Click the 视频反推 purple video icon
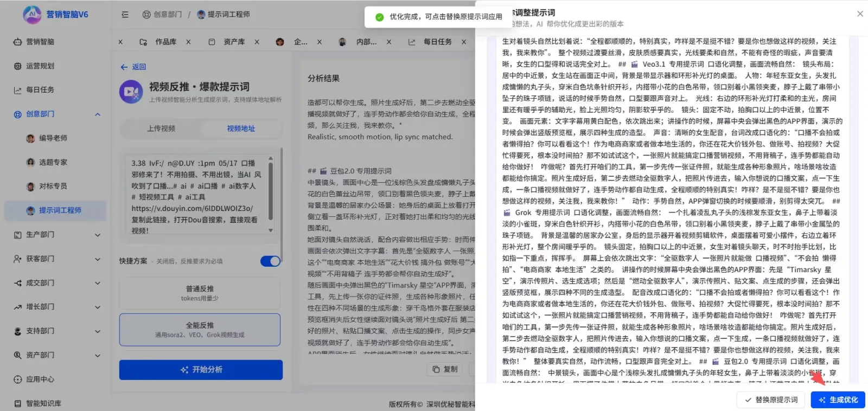Viewport: 868px width, 411px height. (131, 92)
